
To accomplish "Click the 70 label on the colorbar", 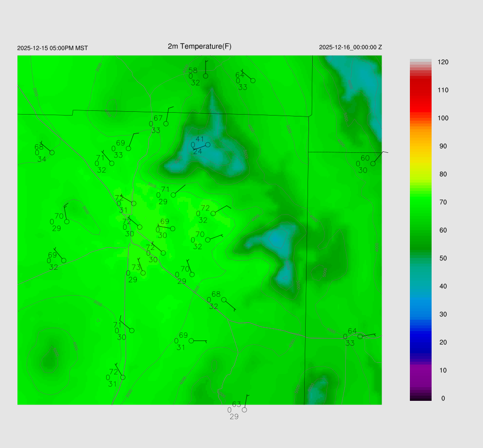I will click(x=442, y=202).
